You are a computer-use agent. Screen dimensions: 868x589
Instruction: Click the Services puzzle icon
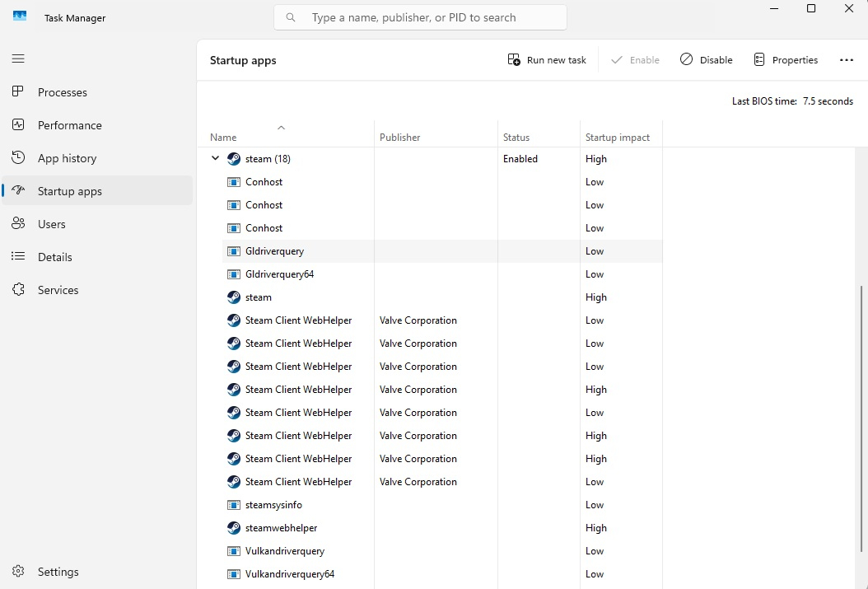pyautogui.click(x=18, y=289)
